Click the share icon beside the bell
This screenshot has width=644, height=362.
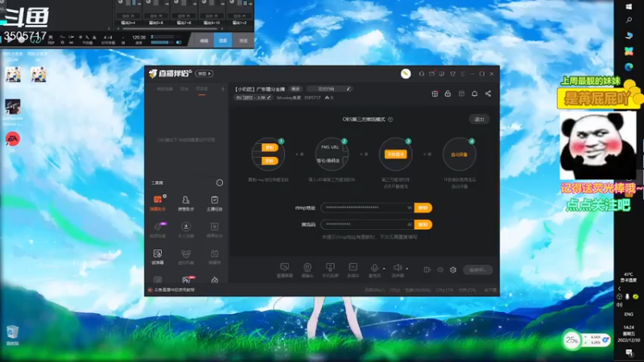click(488, 93)
